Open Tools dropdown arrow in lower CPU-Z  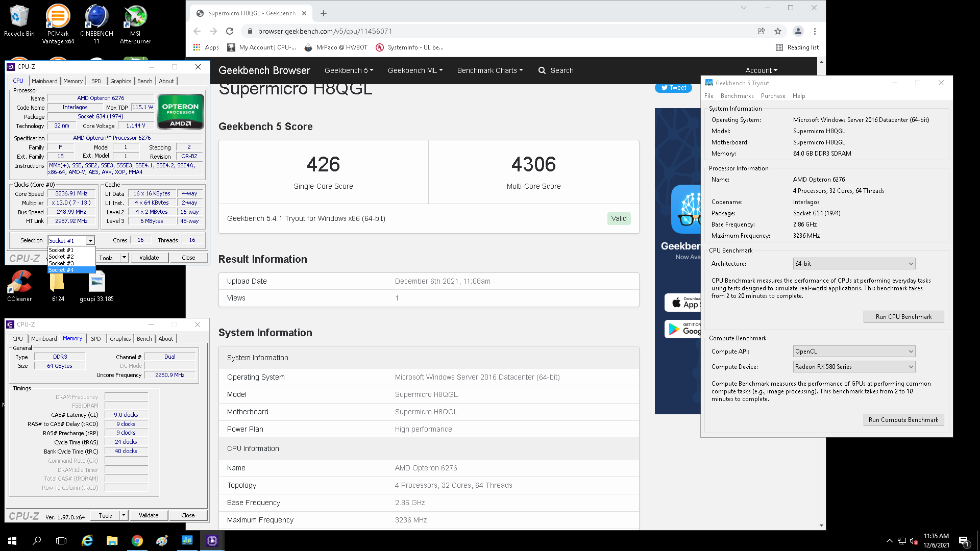124,515
